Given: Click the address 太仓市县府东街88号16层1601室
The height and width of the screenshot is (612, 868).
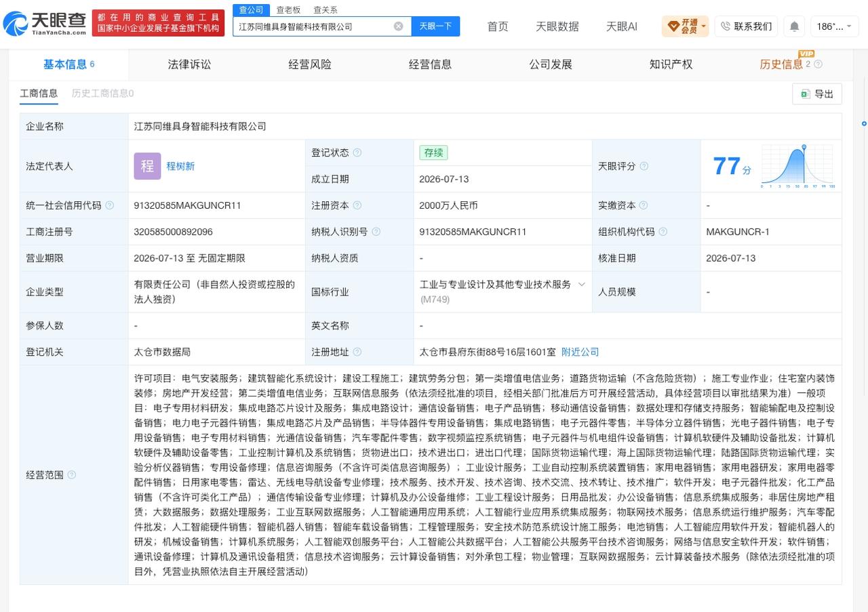Looking at the screenshot, I should [488, 352].
